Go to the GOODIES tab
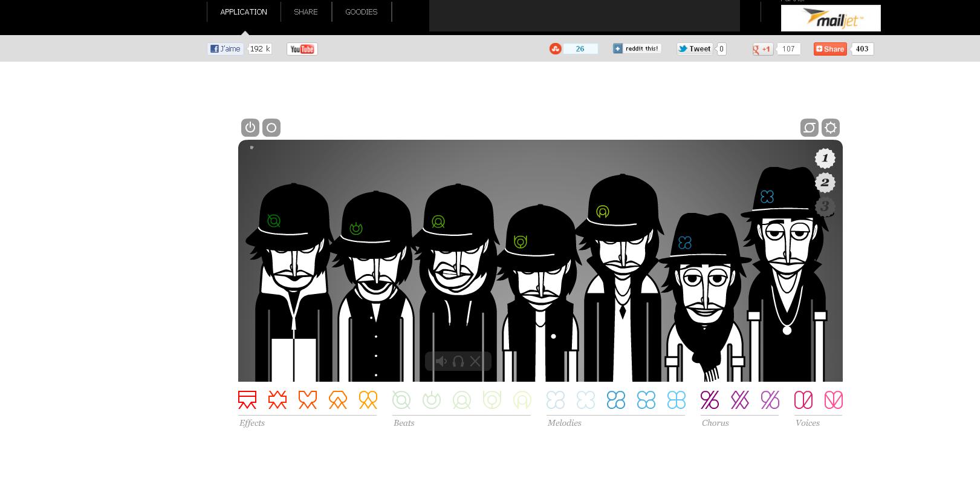The width and height of the screenshot is (980, 490). click(x=362, y=12)
